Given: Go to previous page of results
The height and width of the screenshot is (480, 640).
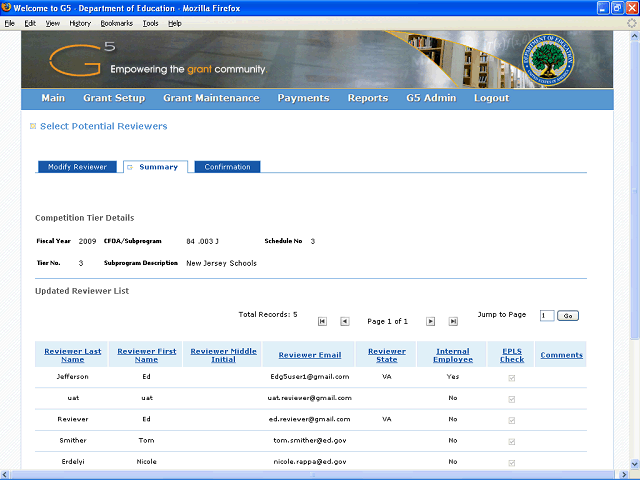Looking at the screenshot, I should coord(344,321).
